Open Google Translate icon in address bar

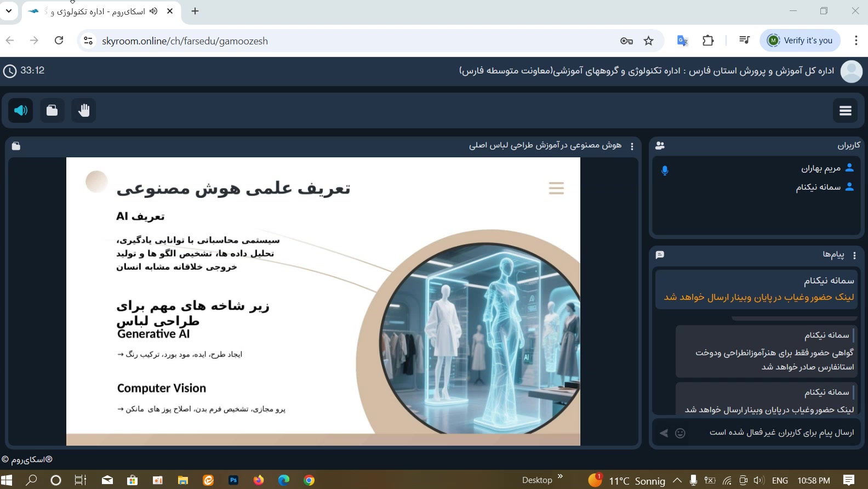click(682, 41)
